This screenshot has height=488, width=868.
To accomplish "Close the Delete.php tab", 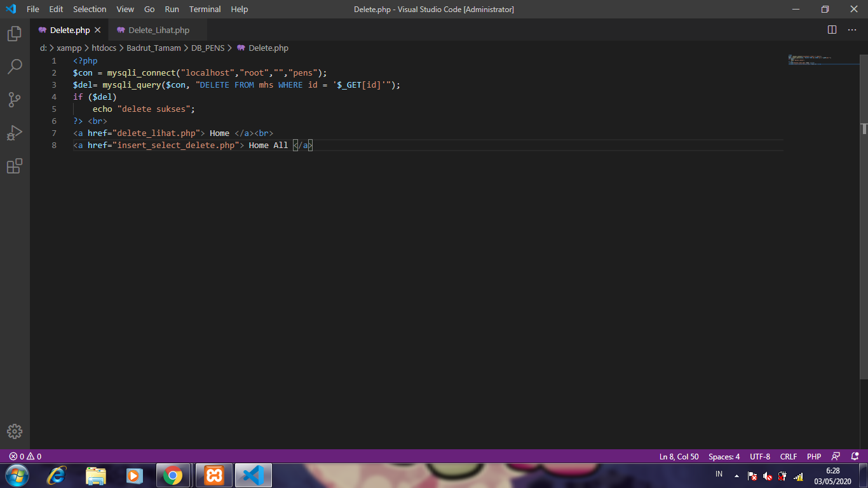I will click(x=97, y=30).
